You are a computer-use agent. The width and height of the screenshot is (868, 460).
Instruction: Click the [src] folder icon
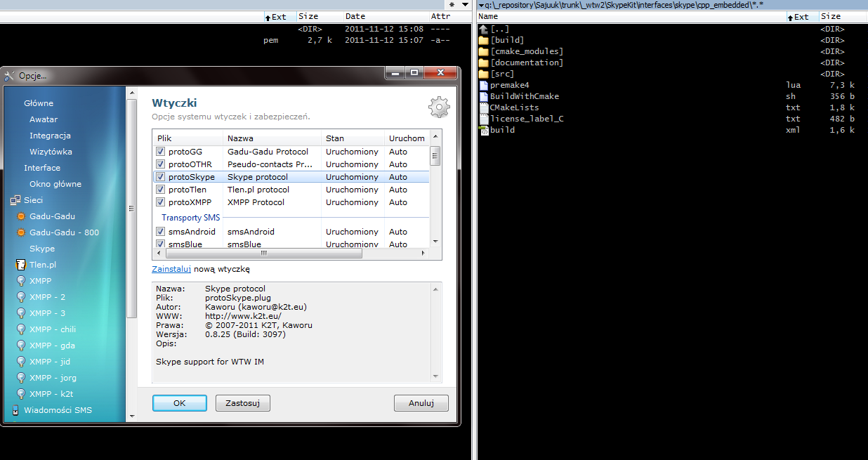click(x=483, y=74)
